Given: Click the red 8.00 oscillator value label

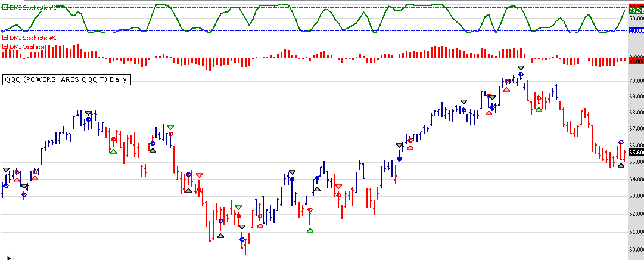Looking at the screenshot, I should tap(636, 61).
